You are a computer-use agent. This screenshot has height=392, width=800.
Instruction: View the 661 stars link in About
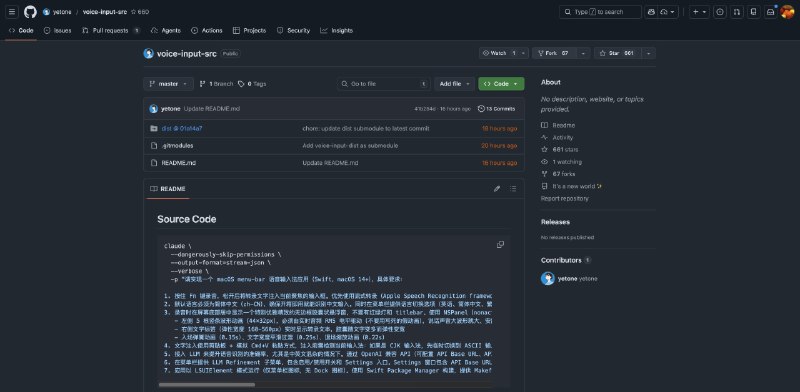coord(560,150)
